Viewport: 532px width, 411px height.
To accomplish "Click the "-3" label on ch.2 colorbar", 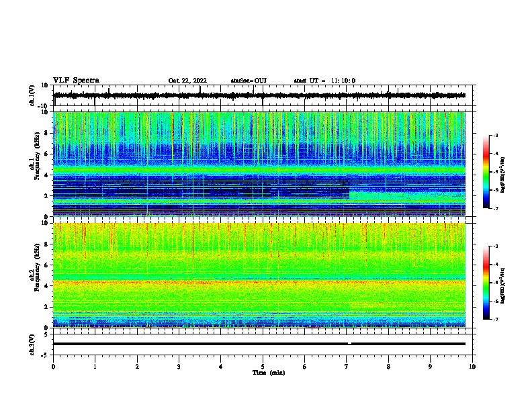I will (496, 246).
